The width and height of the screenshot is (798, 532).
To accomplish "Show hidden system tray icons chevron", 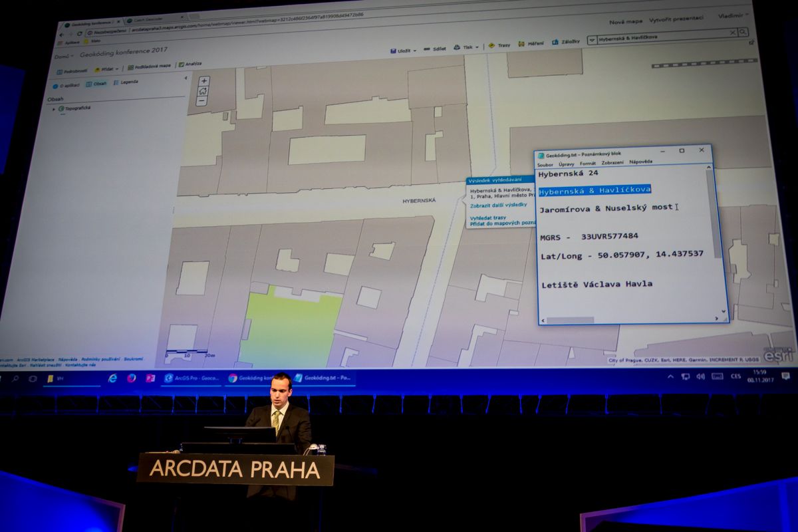I will [671, 377].
